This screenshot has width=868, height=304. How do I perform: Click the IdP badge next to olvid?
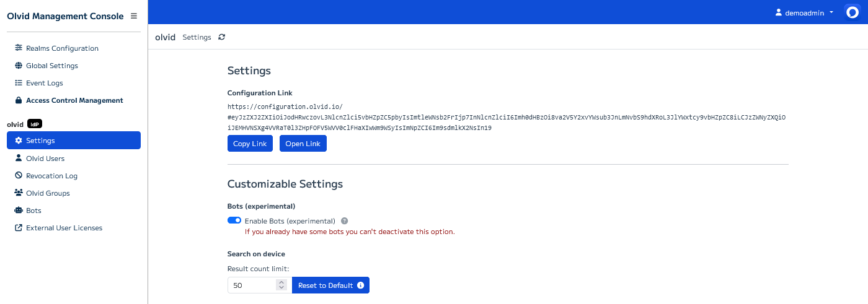[35, 124]
